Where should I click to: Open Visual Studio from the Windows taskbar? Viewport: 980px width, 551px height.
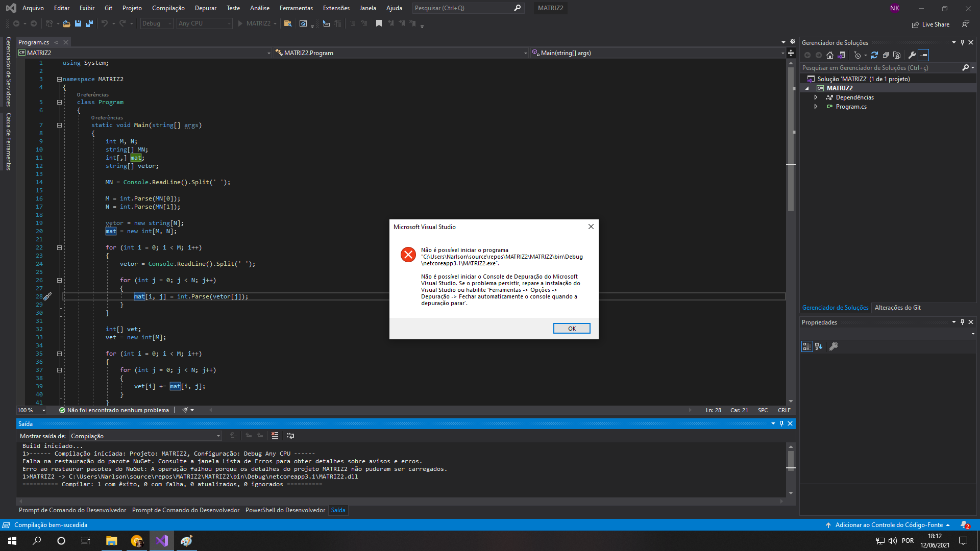tap(162, 541)
